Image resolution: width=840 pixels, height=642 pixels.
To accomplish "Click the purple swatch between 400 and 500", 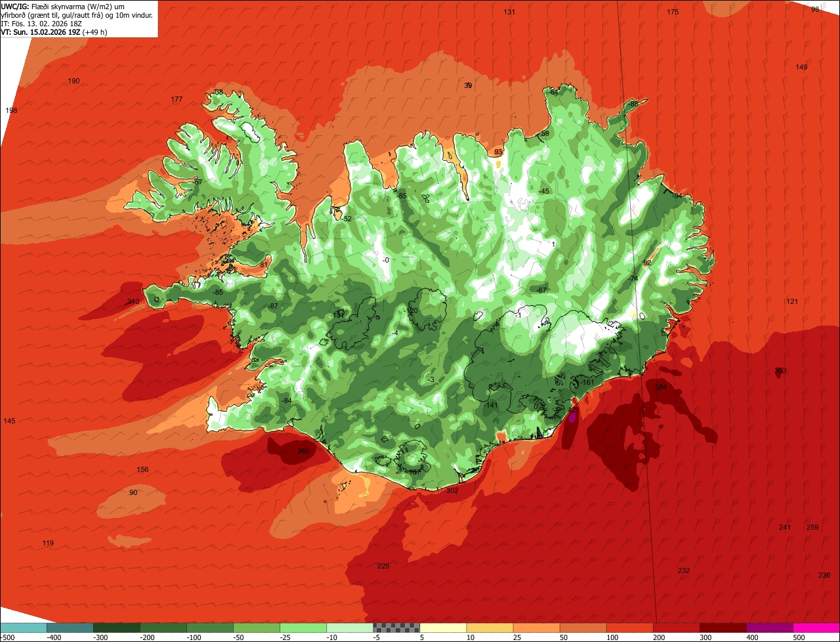I will tap(769, 628).
